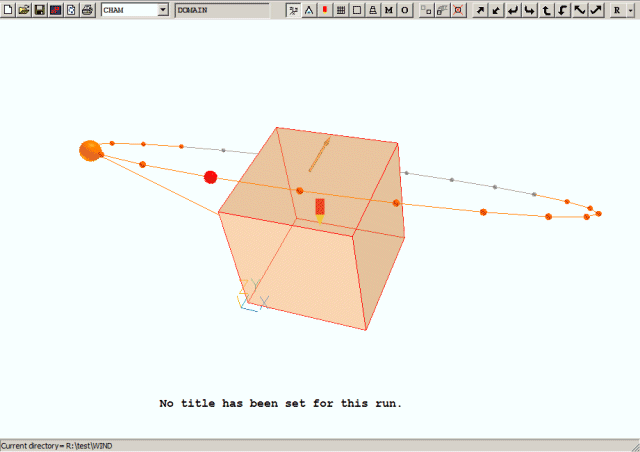Toggle the axis display icon
Viewport: 640px width, 452px height.
pyautogui.click(x=293, y=10)
